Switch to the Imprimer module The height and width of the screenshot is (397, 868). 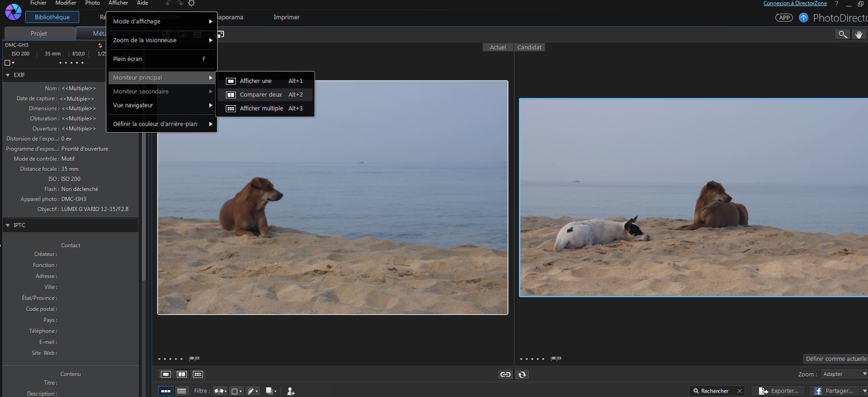coord(286,17)
